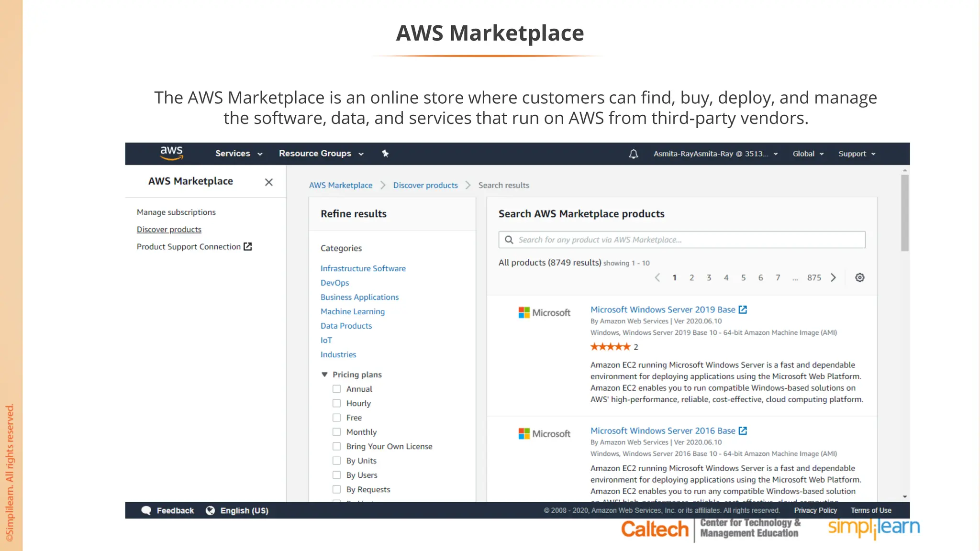Click AWS Marketplace breadcrumb link
The image size is (980, 551).
(341, 185)
